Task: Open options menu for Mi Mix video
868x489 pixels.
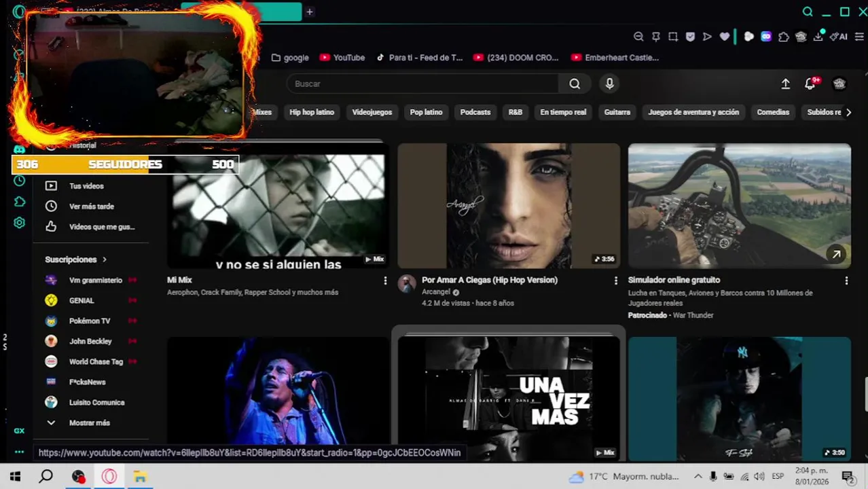Action: [x=385, y=280]
